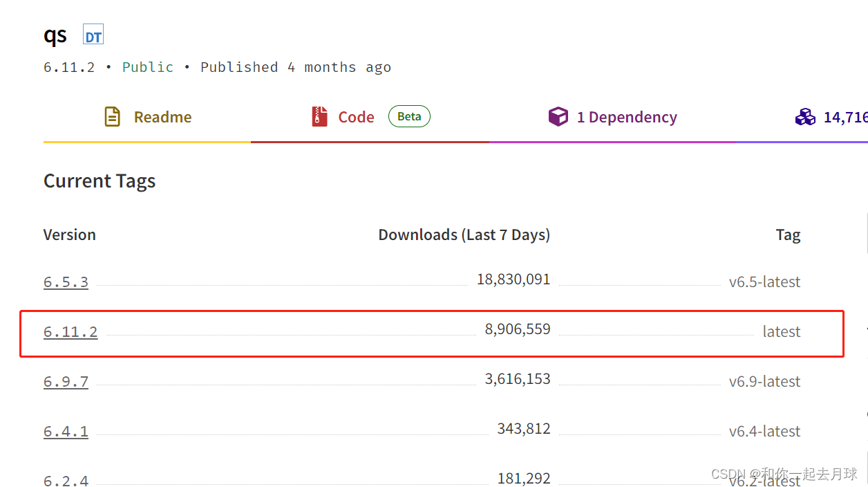Viewport: 868px width, 487px height.
Task: Open version 6.2.4 details
Action: 66,480
